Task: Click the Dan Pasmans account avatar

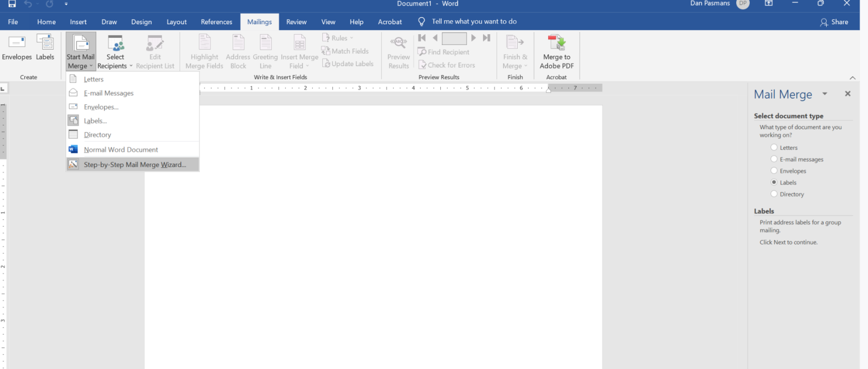Action: pyautogui.click(x=743, y=4)
